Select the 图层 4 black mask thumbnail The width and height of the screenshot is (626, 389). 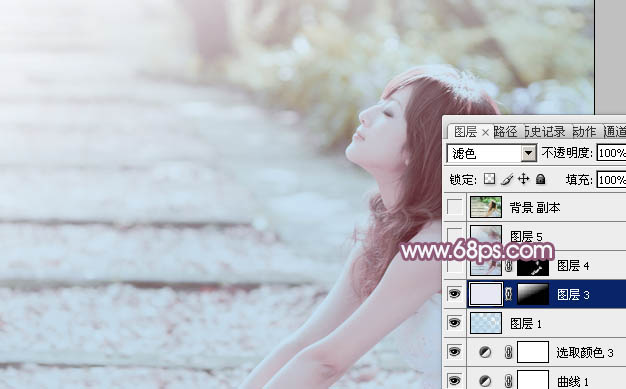click(533, 266)
